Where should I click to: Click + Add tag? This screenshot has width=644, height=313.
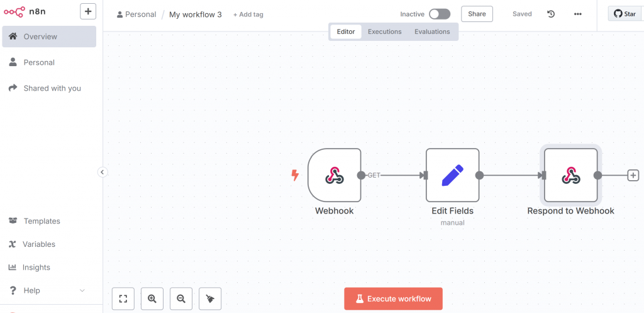(248, 14)
